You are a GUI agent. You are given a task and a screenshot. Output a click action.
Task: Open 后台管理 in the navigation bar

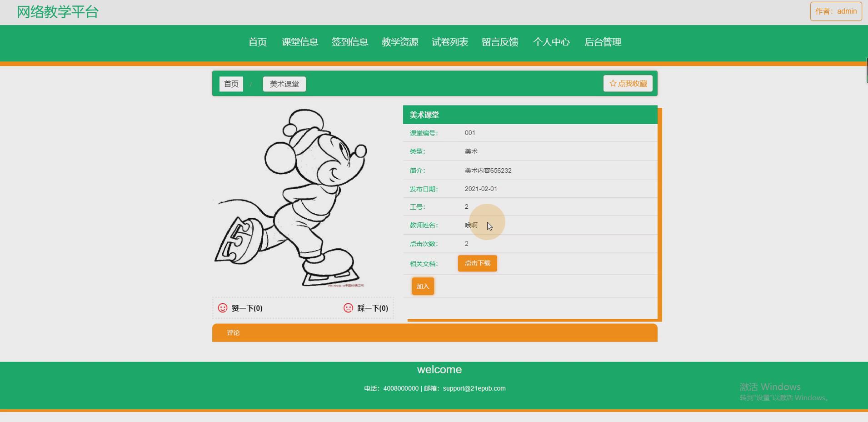[603, 42]
